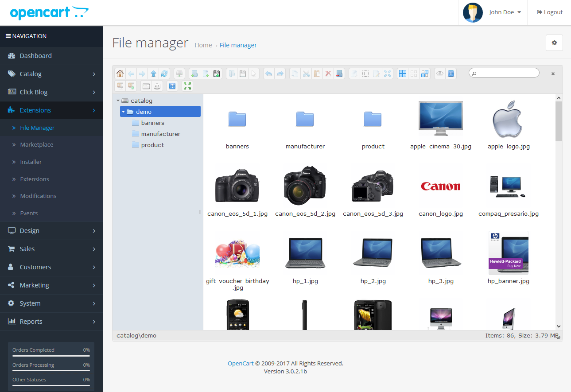Viewport: 571px width, 392px height.
Task: Select the product folder icon in the file grid
Action: coord(373,119)
